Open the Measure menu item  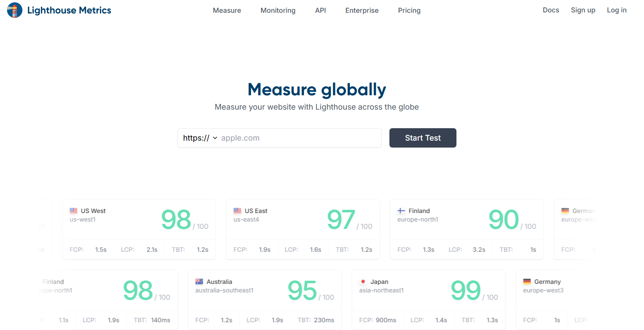click(x=227, y=10)
